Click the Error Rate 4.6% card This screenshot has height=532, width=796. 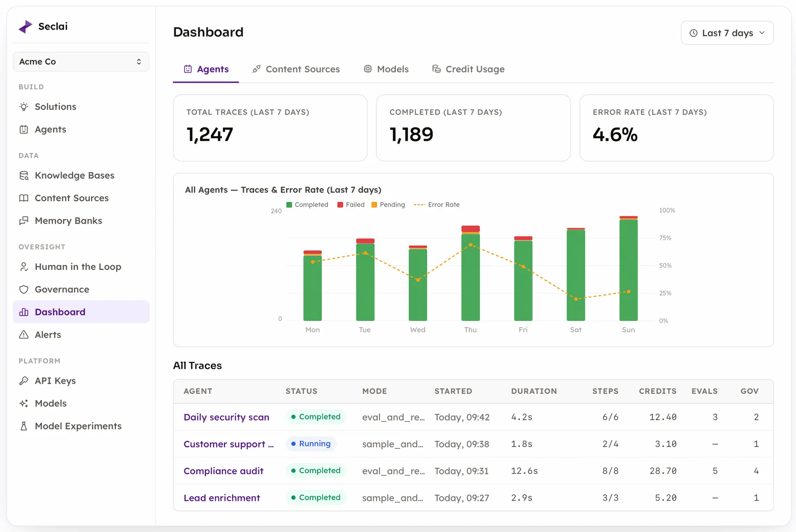tap(677, 128)
